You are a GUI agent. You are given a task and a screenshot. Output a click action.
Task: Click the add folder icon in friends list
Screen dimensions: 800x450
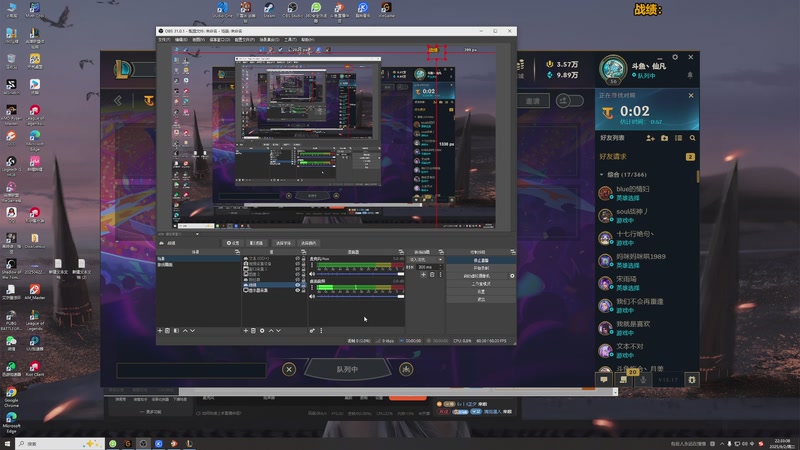point(664,138)
